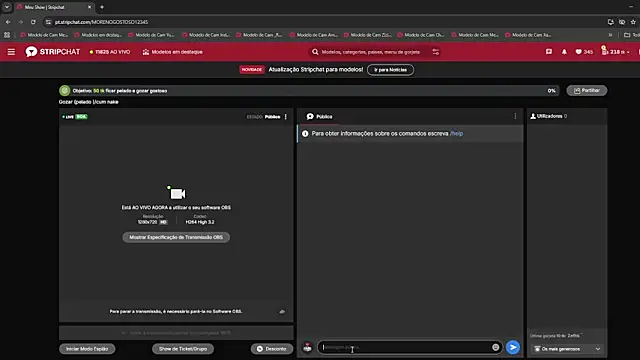Close the Meu Show Stripchat tab
This screenshot has height=360, width=640.
89,7
